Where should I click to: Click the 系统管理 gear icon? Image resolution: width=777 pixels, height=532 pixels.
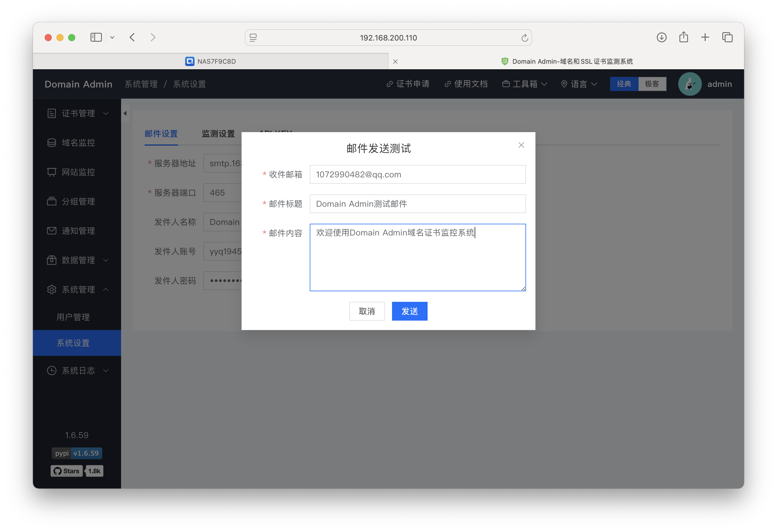click(x=51, y=290)
